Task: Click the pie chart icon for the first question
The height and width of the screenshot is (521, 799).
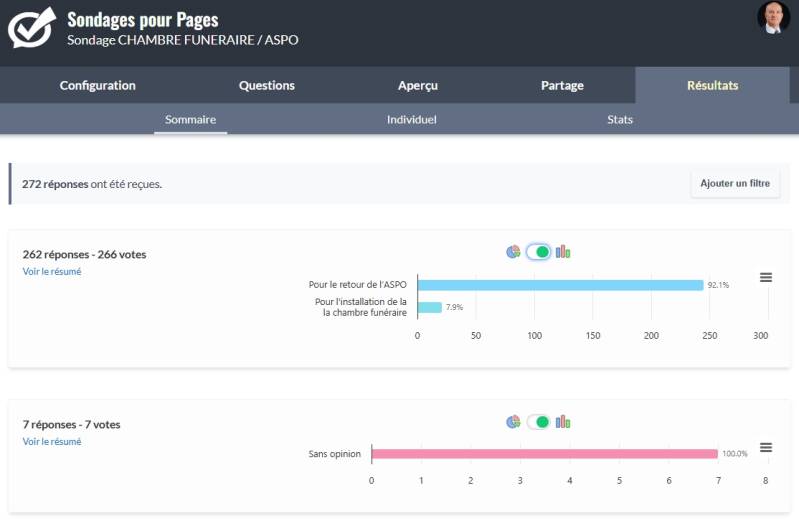Action: (513, 252)
